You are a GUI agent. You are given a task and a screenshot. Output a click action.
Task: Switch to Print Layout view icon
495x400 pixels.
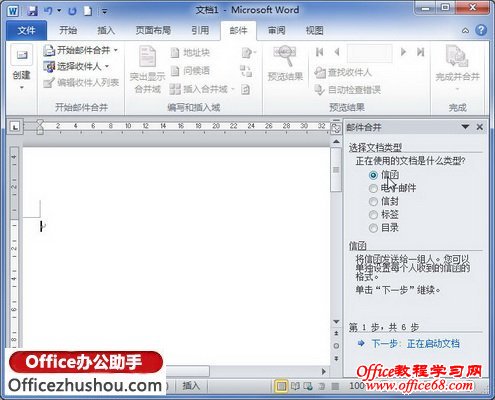click(281, 386)
